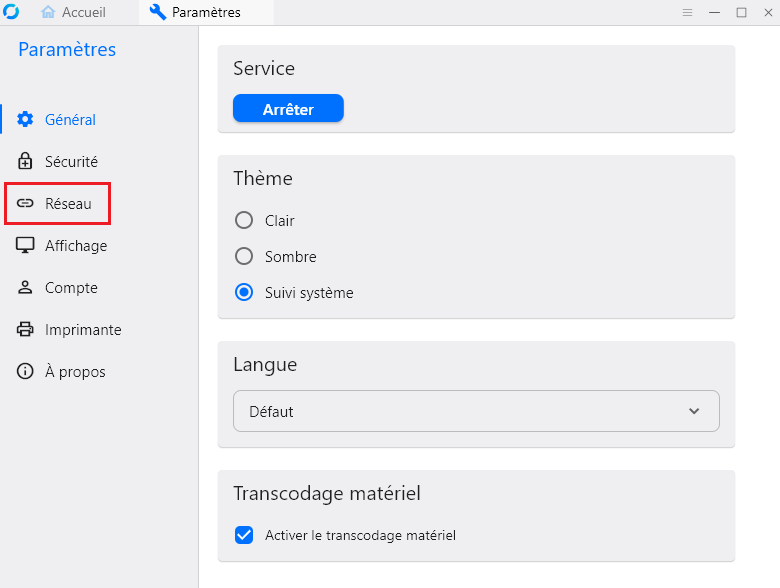Click the À propos info icon
Image resolution: width=780 pixels, height=588 pixels.
click(26, 372)
